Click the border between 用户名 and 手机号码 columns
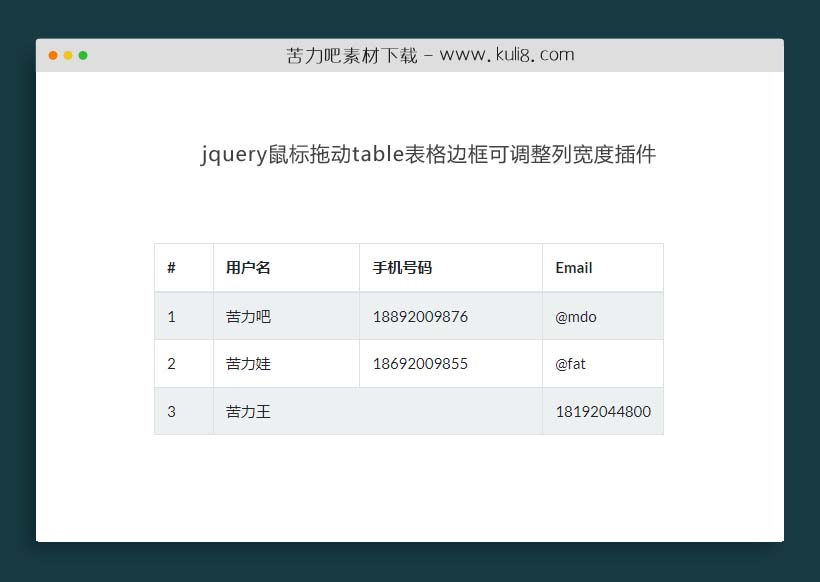 (357, 267)
